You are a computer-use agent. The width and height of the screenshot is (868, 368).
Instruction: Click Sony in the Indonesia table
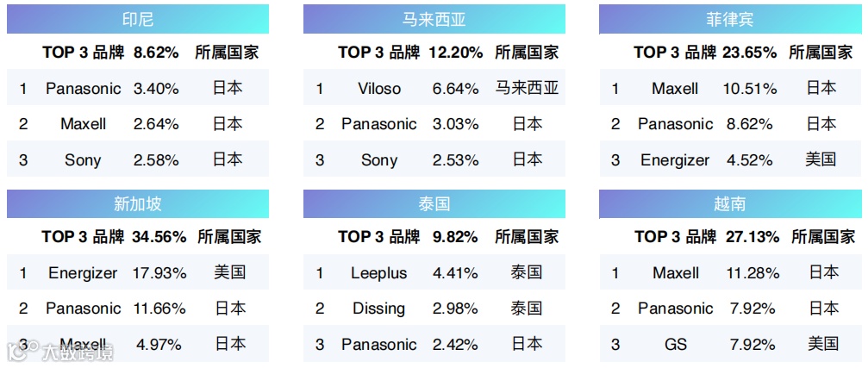coord(83,160)
